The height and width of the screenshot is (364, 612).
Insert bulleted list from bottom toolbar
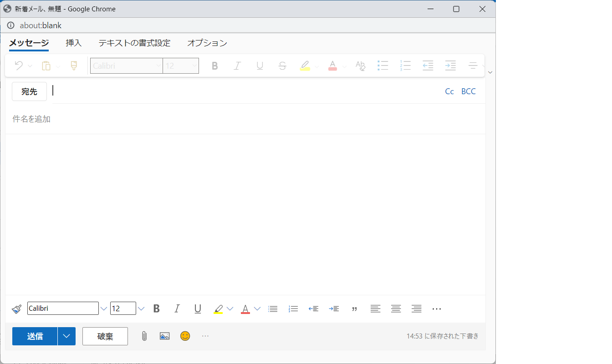pos(273,309)
